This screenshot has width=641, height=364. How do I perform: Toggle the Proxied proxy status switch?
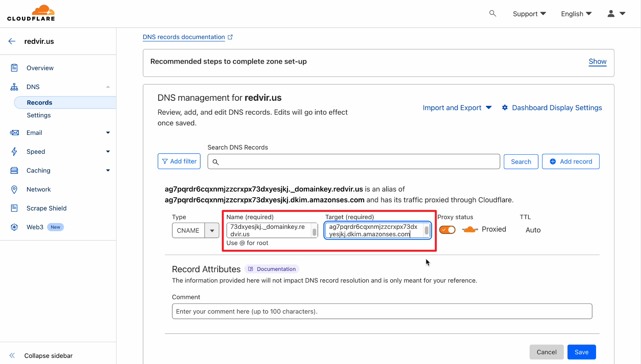coord(447,230)
